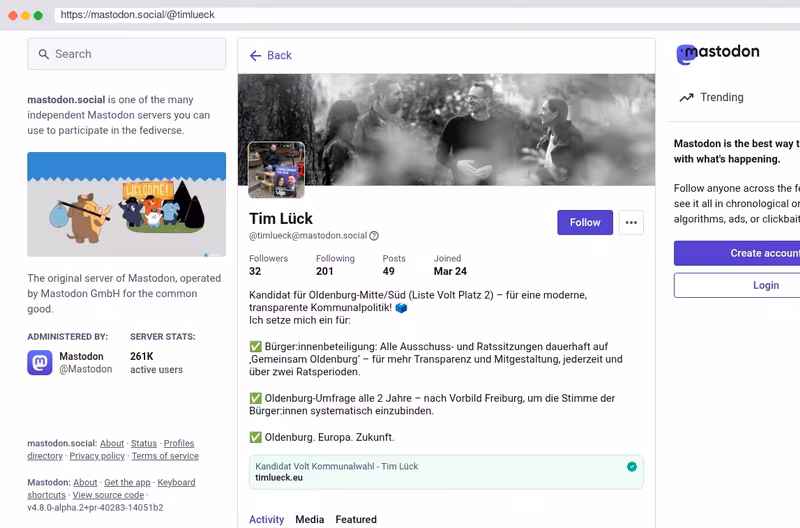Image resolution: width=800 pixels, height=528 pixels.
Task: Follow Tim Lück
Action: point(585,222)
